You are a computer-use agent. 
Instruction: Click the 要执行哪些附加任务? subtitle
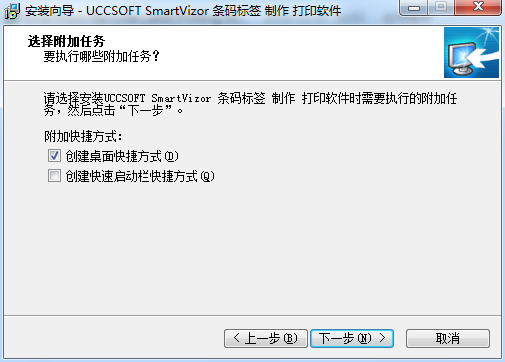[102, 56]
